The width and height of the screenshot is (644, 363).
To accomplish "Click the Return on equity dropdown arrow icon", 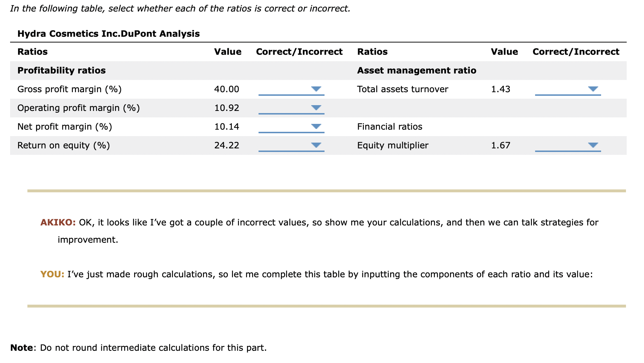I will [316, 145].
